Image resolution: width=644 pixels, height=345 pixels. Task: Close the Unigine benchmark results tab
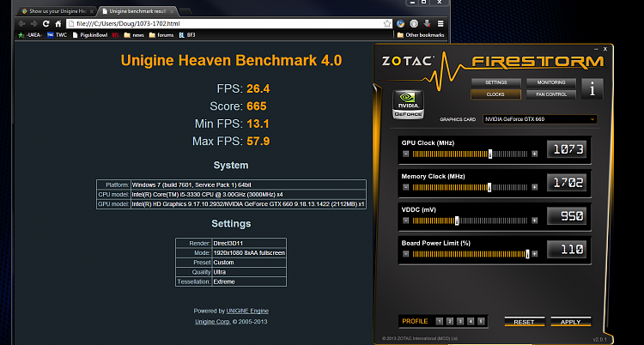pyautogui.click(x=171, y=11)
